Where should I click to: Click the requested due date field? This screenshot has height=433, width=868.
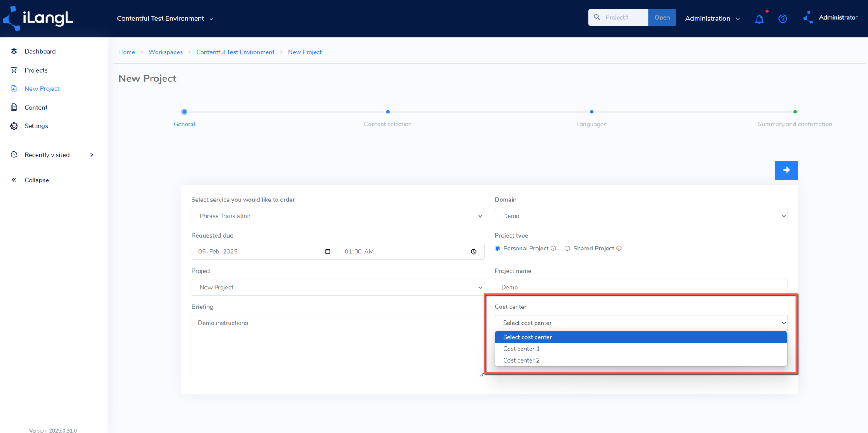pyautogui.click(x=265, y=252)
